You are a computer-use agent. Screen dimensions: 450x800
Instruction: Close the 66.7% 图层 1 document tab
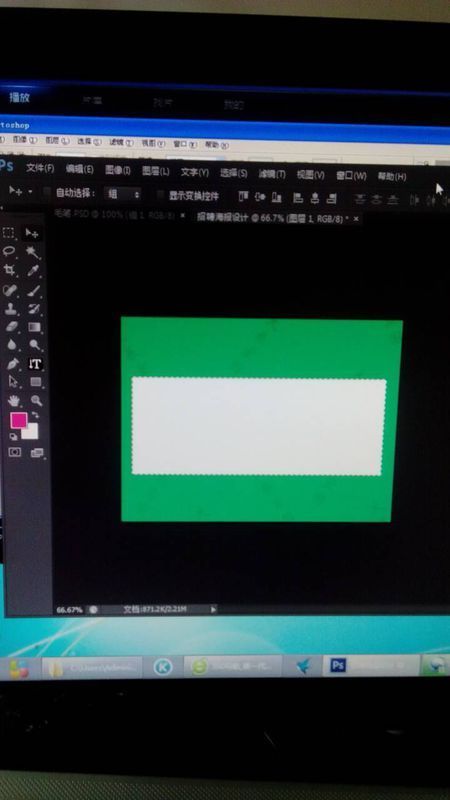click(x=356, y=218)
